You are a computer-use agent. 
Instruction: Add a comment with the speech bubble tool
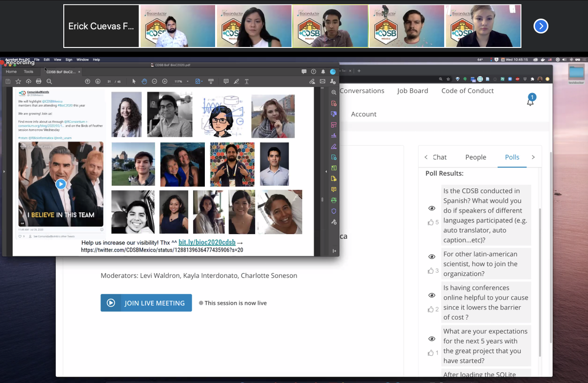(x=226, y=81)
